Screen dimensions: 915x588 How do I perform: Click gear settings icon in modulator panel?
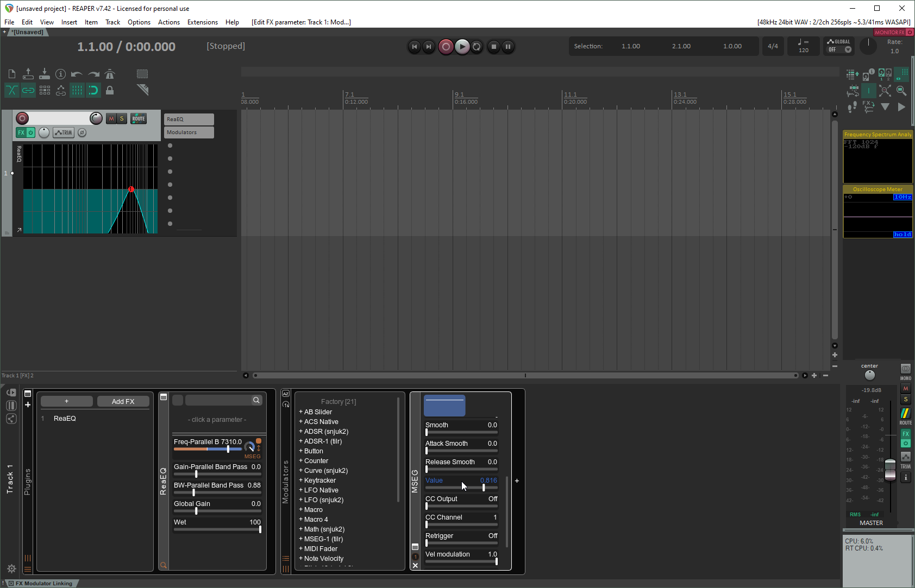tap(11, 568)
